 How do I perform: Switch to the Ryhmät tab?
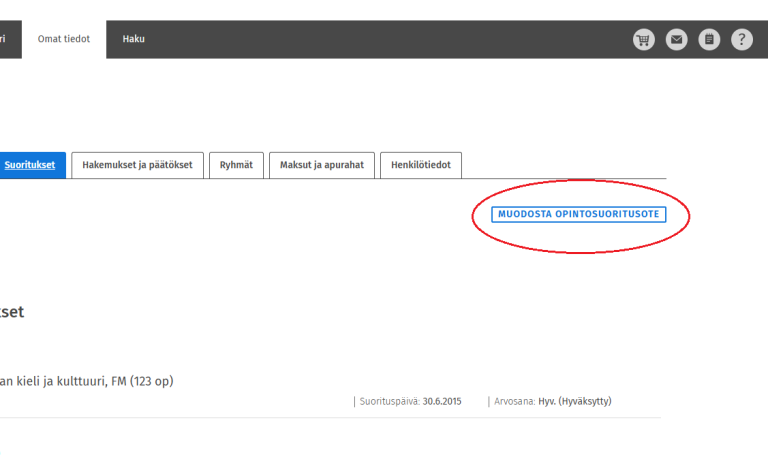[x=237, y=165]
